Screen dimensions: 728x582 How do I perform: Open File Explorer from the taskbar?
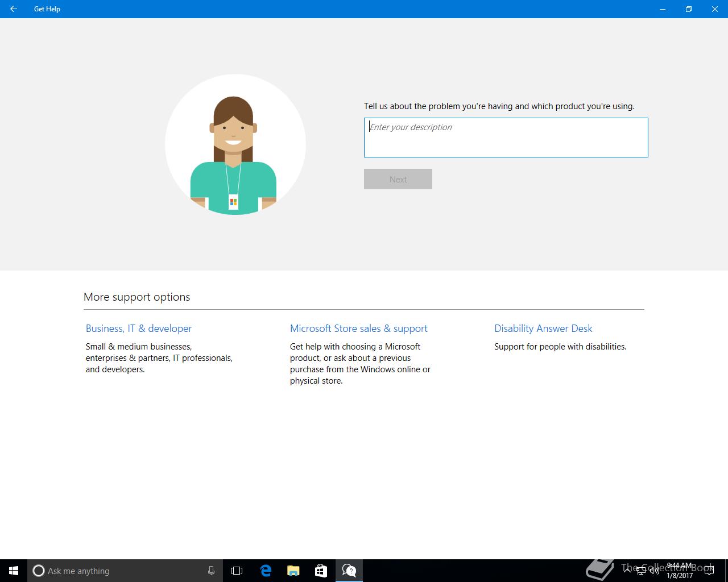click(293, 571)
